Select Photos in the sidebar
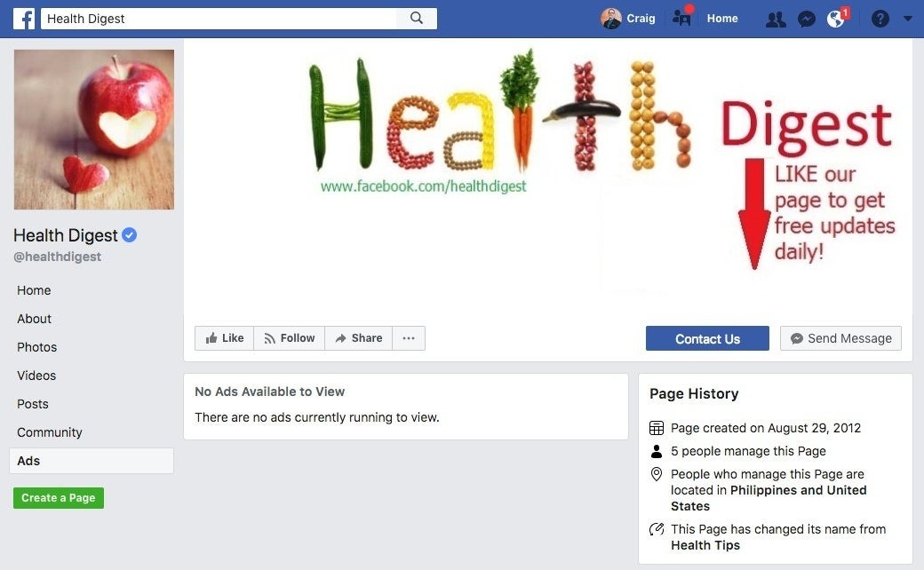Image resolution: width=924 pixels, height=570 pixels. 37,347
